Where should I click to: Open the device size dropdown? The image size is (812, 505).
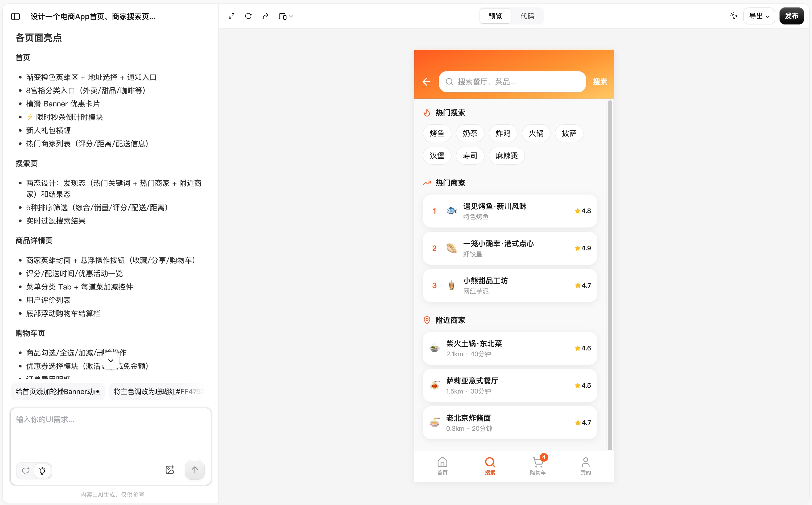pyautogui.click(x=286, y=16)
